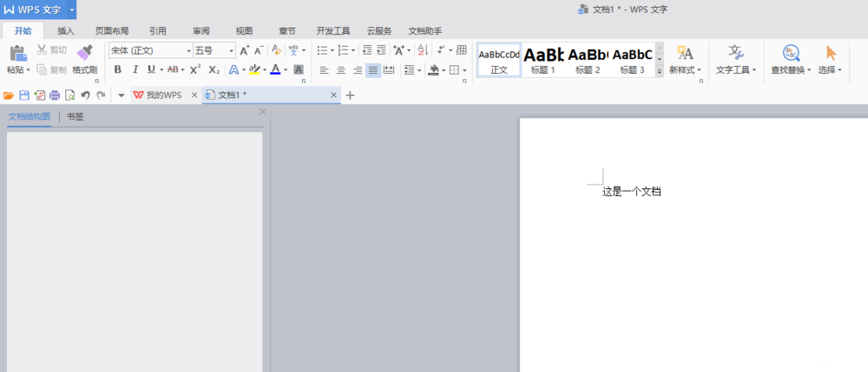Toggle Bold formatting
This screenshot has width=868, height=372.
(118, 69)
